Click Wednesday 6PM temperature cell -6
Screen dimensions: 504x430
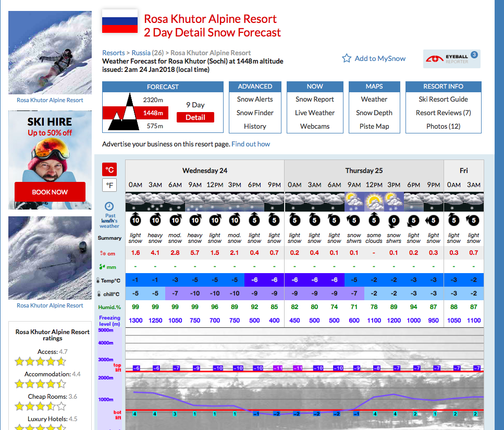point(254,280)
